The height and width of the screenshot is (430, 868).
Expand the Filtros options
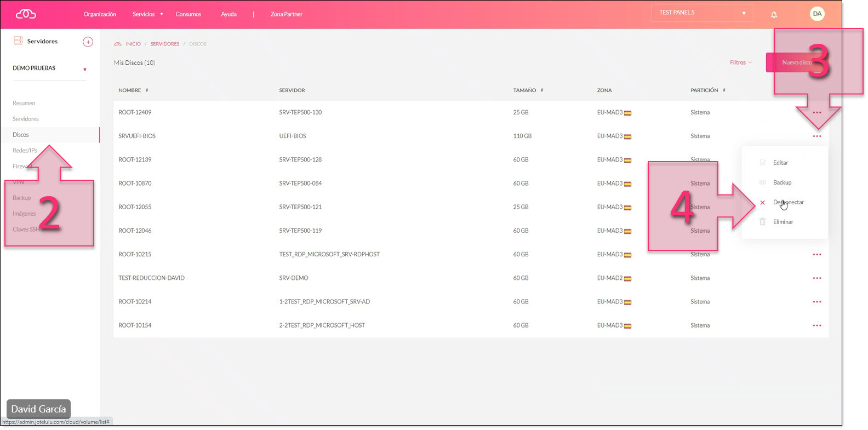click(x=740, y=62)
